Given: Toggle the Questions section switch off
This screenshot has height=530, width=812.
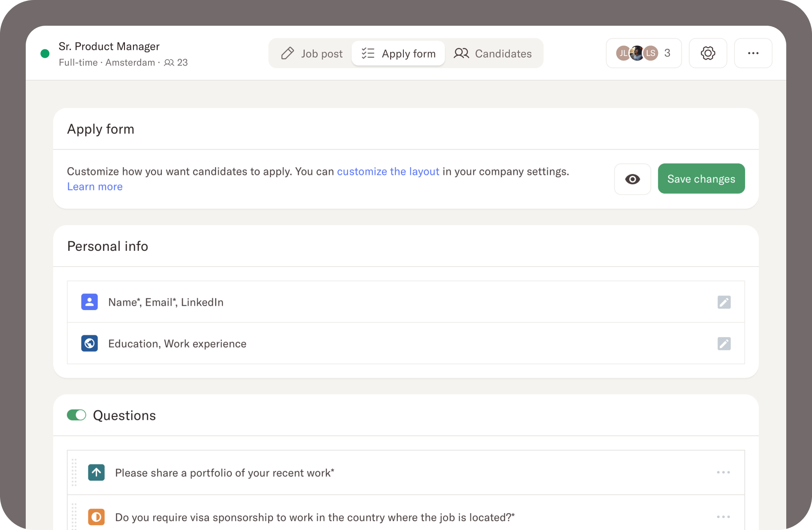Looking at the screenshot, I should pos(76,415).
